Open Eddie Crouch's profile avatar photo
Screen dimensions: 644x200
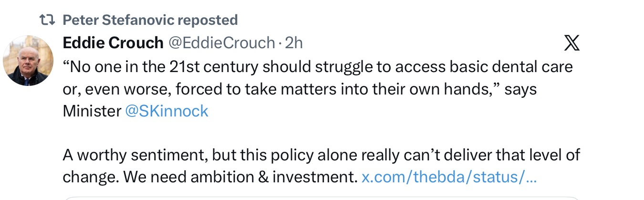tap(29, 61)
